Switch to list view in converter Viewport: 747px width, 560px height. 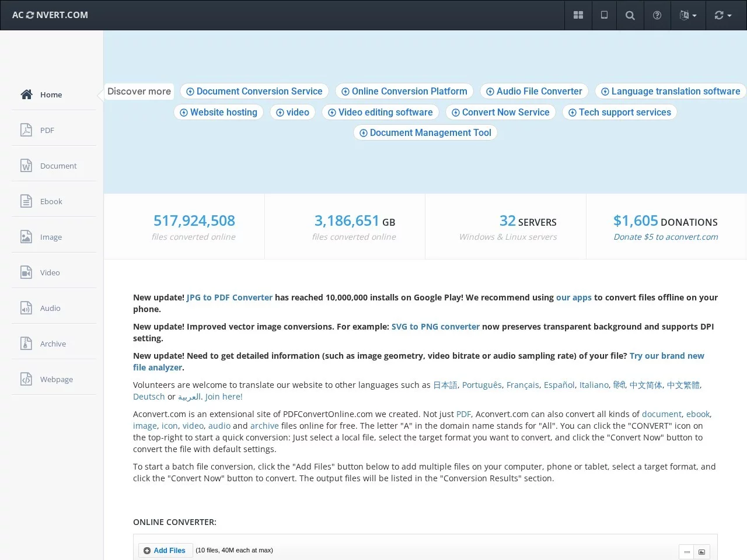tap(687, 552)
